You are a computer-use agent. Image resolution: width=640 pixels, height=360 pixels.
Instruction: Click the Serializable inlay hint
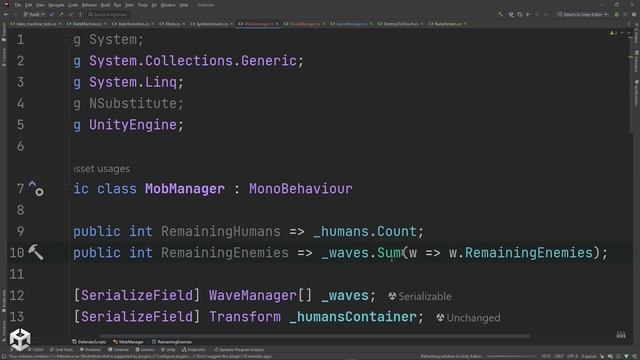pos(420,296)
